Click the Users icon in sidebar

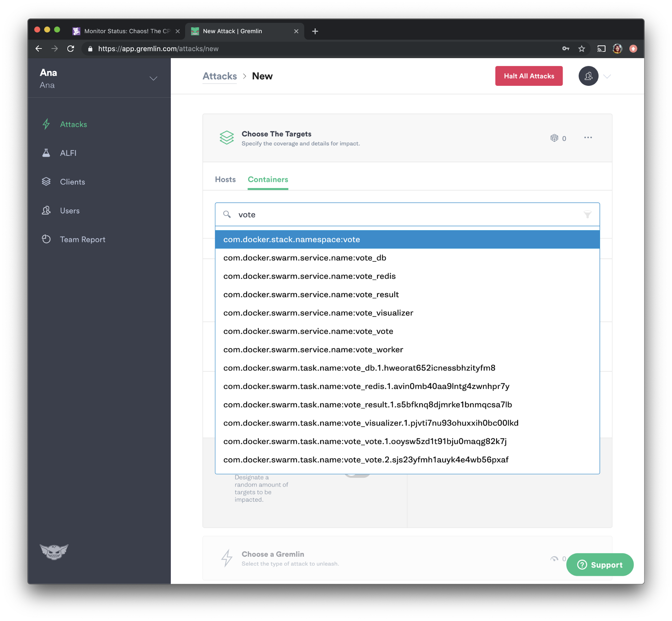[47, 210]
